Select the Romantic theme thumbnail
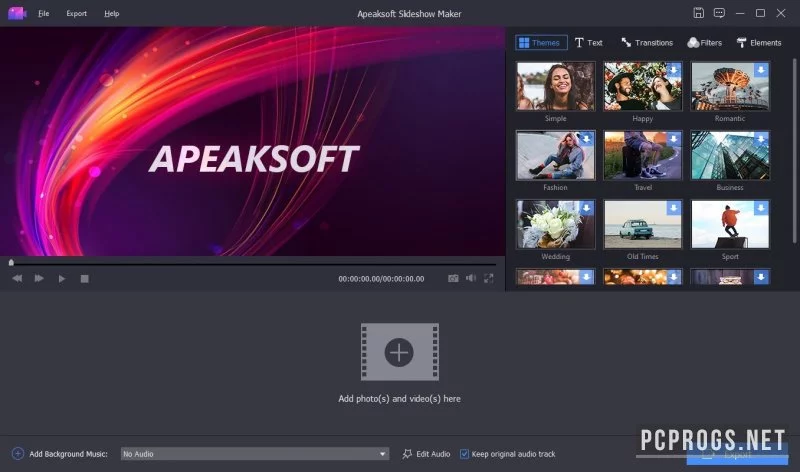This screenshot has width=800, height=472. click(x=730, y=86)
